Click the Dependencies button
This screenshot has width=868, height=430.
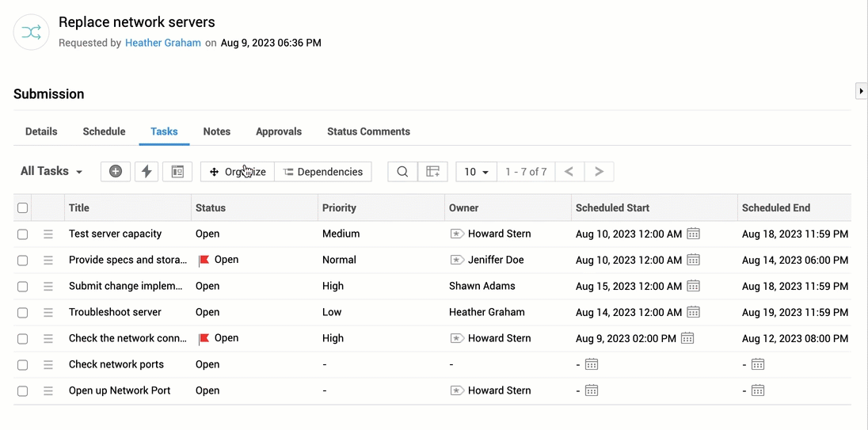click(323, 172)
